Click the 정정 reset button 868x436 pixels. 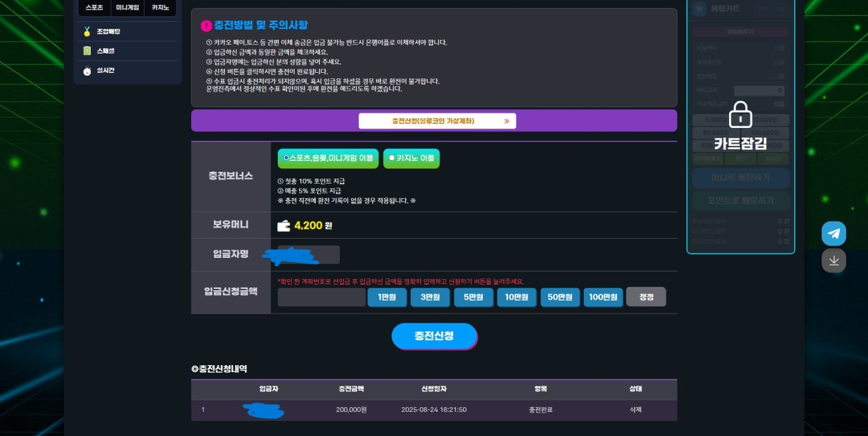click(x=647, y=297)
